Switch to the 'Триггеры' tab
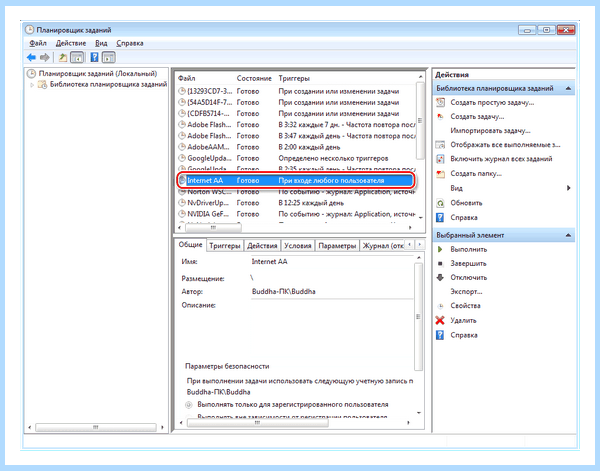The image size is (600, 471). tap(225, 246)
